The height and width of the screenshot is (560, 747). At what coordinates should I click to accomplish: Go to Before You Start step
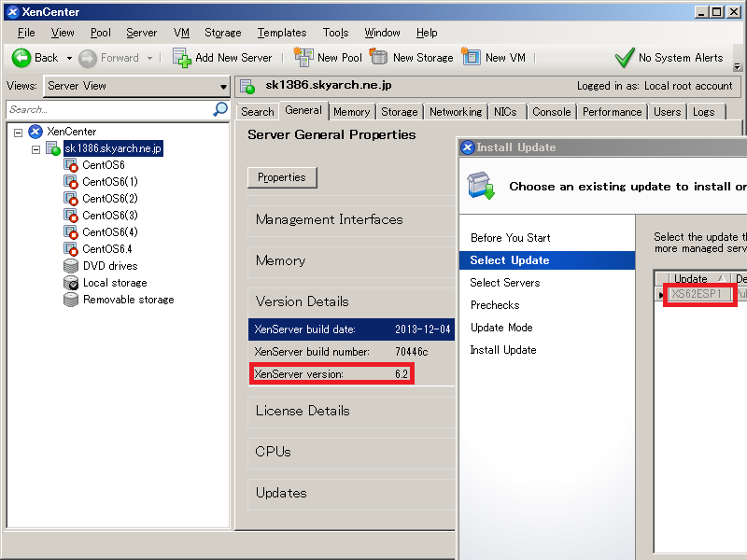click(x=510, y=238)
